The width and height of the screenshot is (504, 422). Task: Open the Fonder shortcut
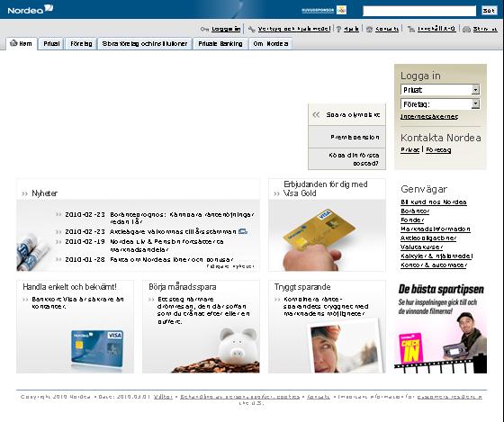(x=412, y=220)
